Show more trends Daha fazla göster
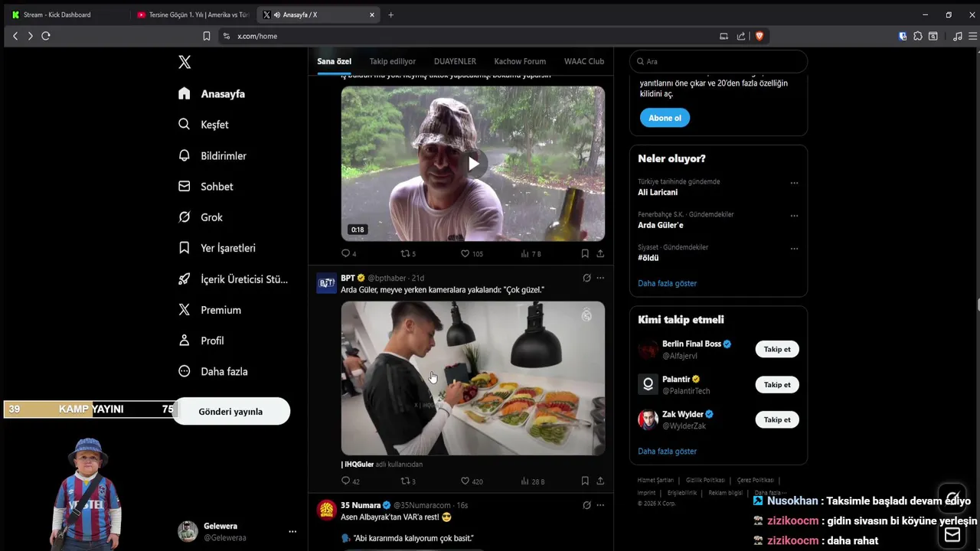 point(667,283)
